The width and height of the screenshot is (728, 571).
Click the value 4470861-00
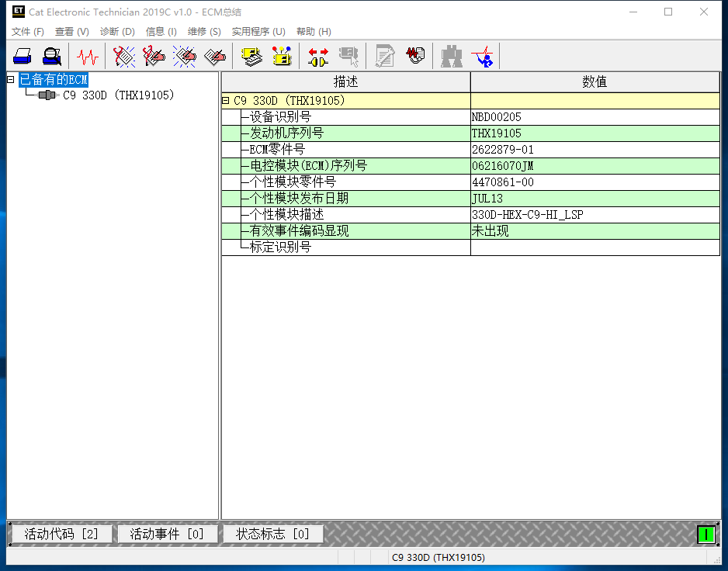pos(503,182)
